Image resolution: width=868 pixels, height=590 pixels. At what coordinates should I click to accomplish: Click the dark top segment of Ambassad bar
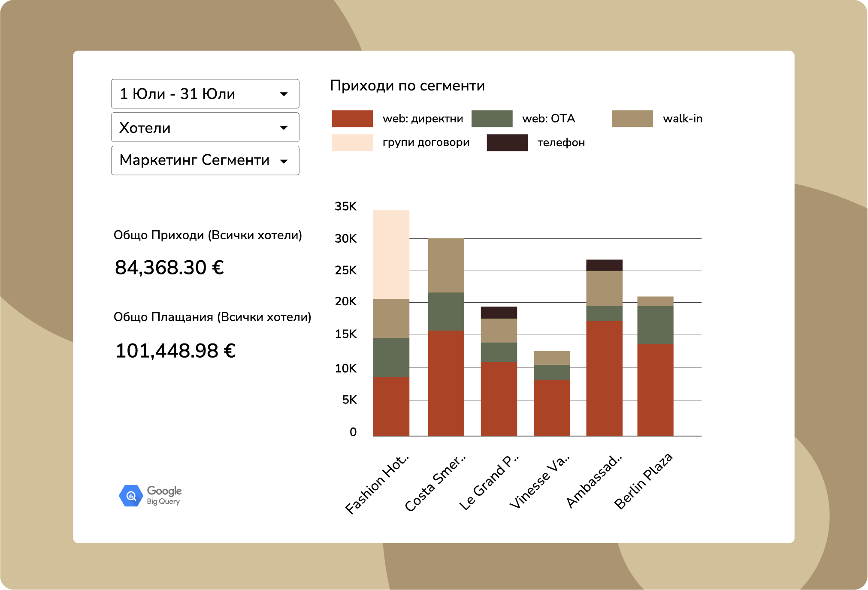click(x=604, y=265)
